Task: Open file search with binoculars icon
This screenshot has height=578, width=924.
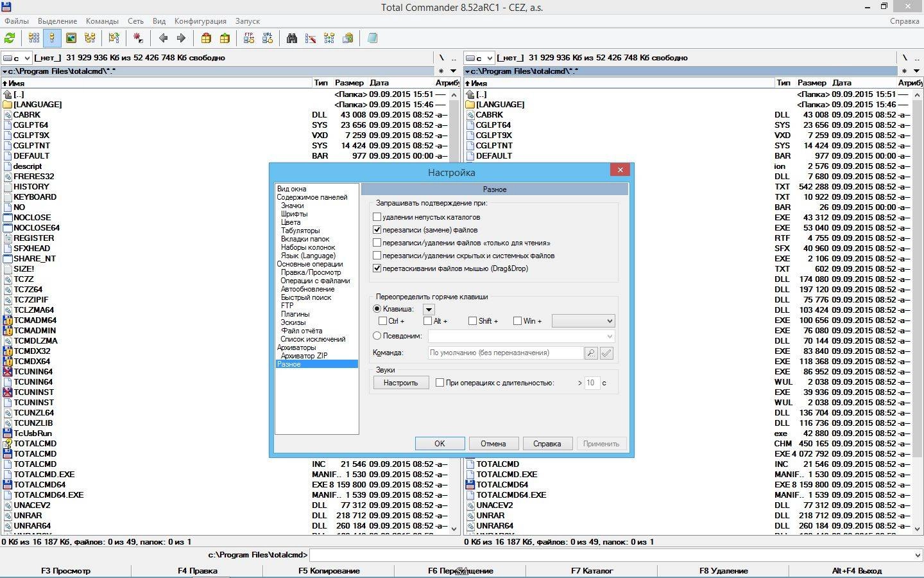Action: click(292, 39)
